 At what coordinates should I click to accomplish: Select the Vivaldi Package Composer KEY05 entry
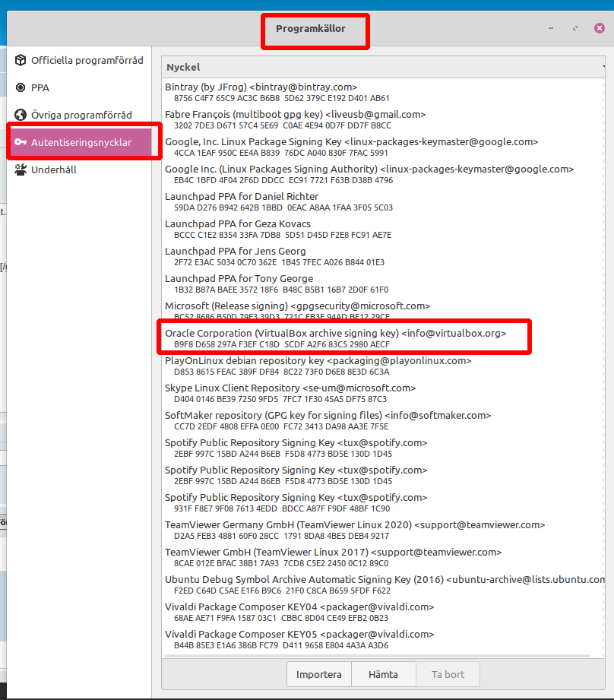click(x=299, y=635)
